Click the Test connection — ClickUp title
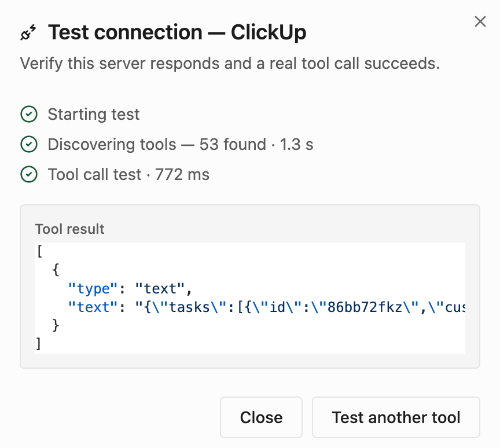500x448 pixels. (177, 32)
